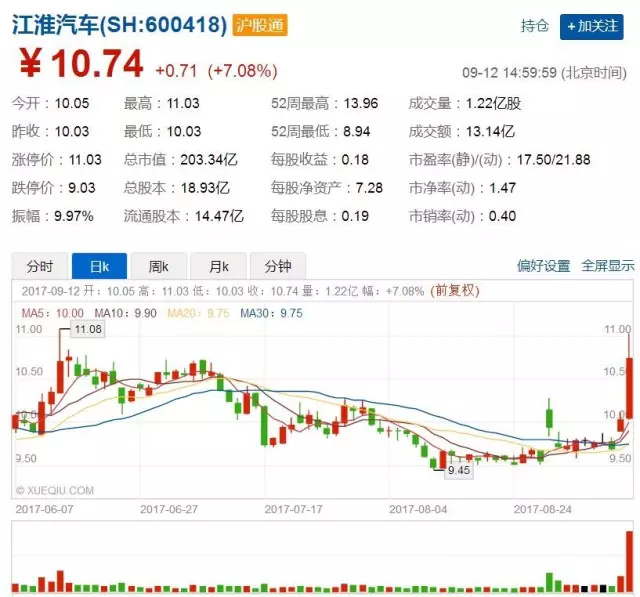Click stock title 江淮汽车(SH:600418)

(119, 25)
